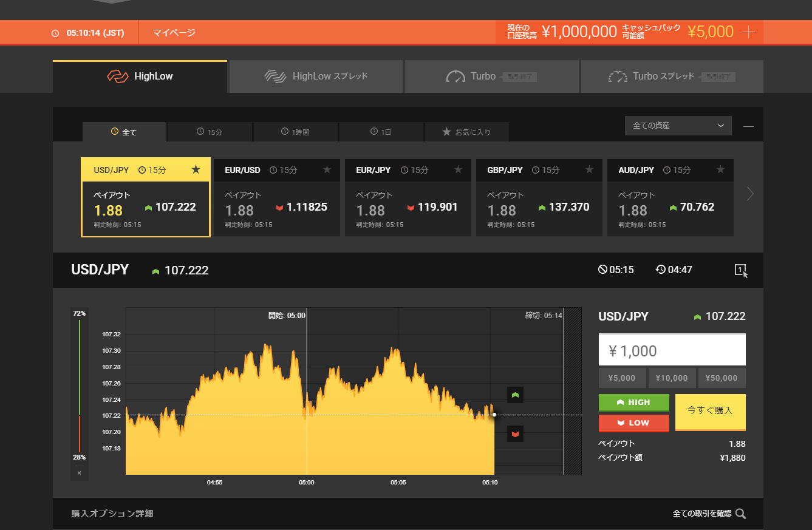Set amount to ¥10,000
Viewport: 812px width, 530px height.
tap(672, 378)
